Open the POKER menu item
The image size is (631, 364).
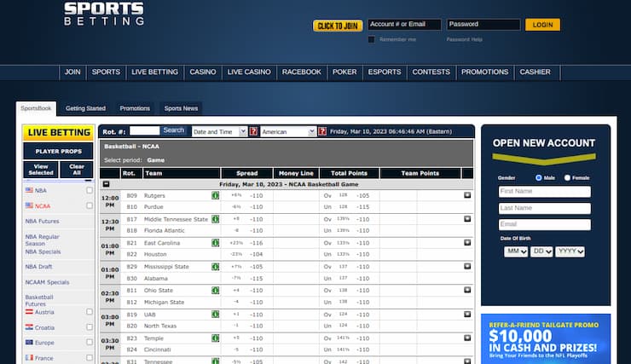tap(344, 72)
